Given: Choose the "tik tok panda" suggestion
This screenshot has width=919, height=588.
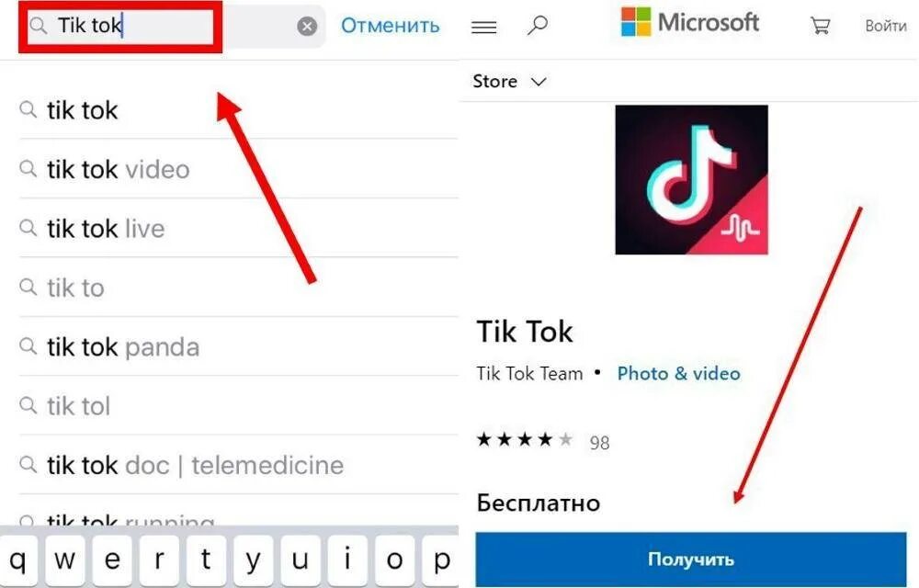Looking at the screenshot, I should [239, 346].
